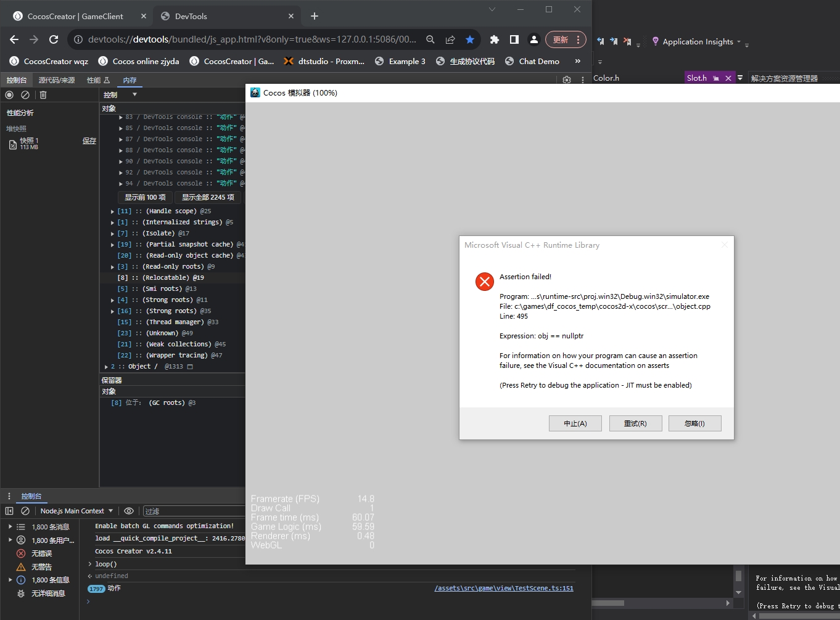Expand the (Internalized strings) row
Screen dimensions: 840x620
point(112,222)
